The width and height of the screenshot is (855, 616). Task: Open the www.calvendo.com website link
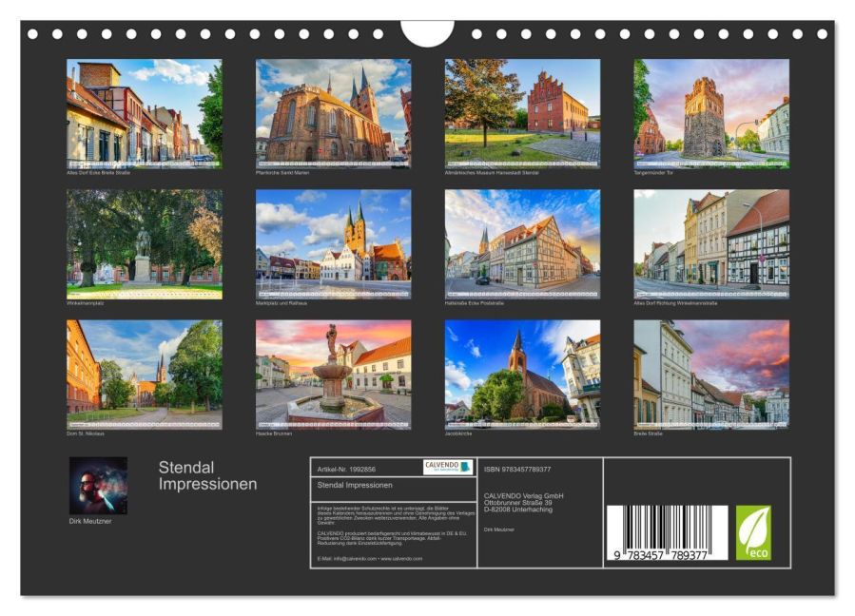point(399,558)
